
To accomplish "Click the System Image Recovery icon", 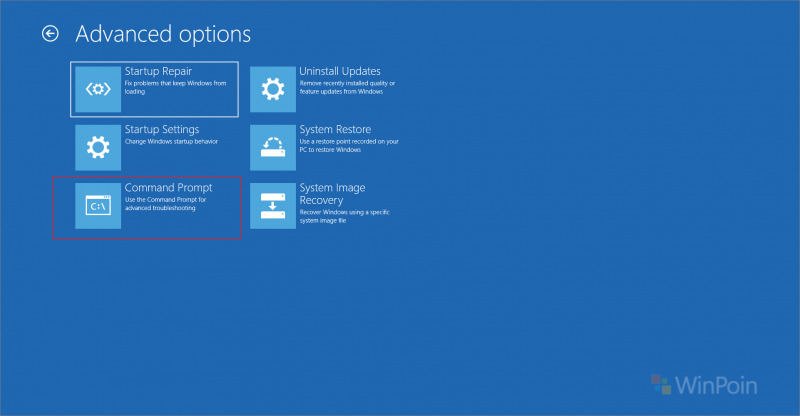I will [273, 206].
